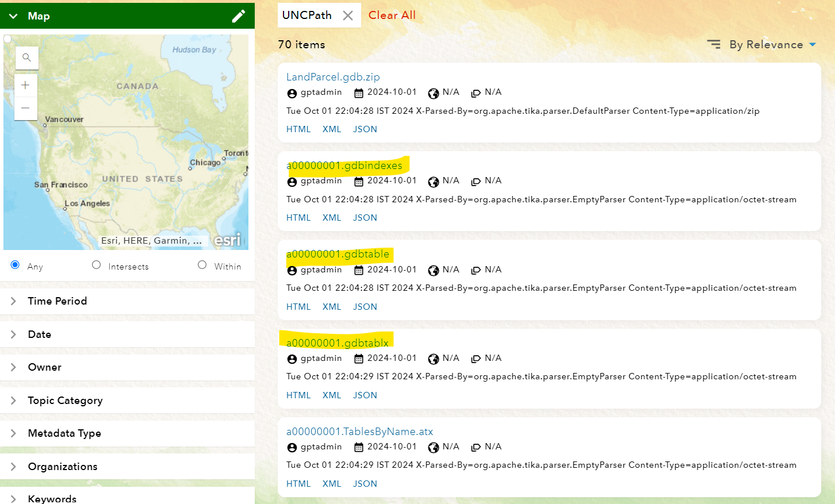Click globe icon on a00000001.gdbtablx row
835x504 pixels.
[x=434, y=359]
